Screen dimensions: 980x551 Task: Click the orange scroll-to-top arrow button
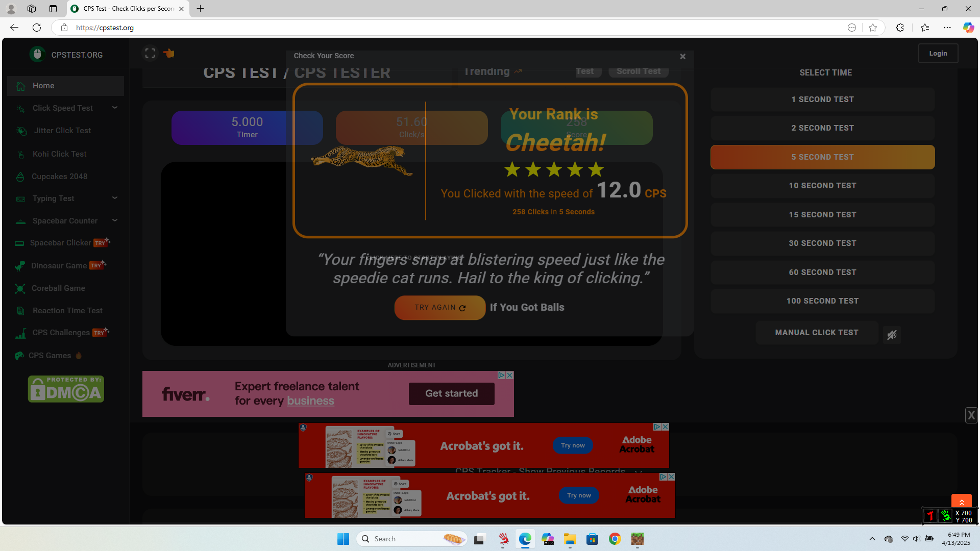961,502
